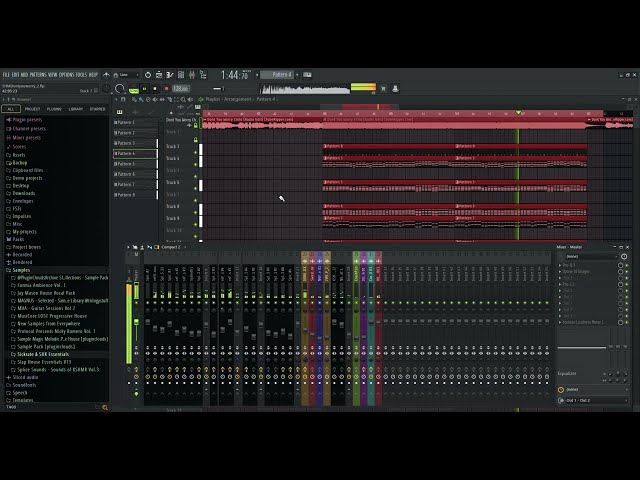
Task: Select Pattern 8 in the picker
Action: (136, 195)
